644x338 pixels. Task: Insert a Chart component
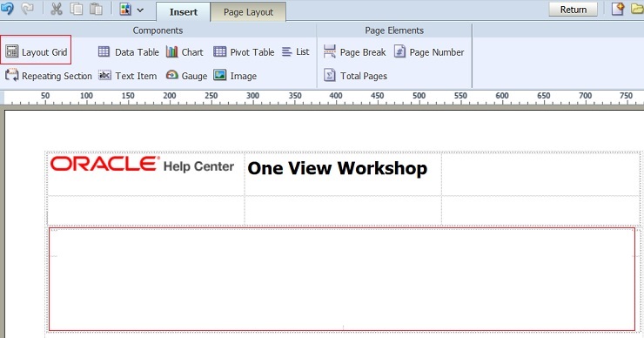coord(184,51)
